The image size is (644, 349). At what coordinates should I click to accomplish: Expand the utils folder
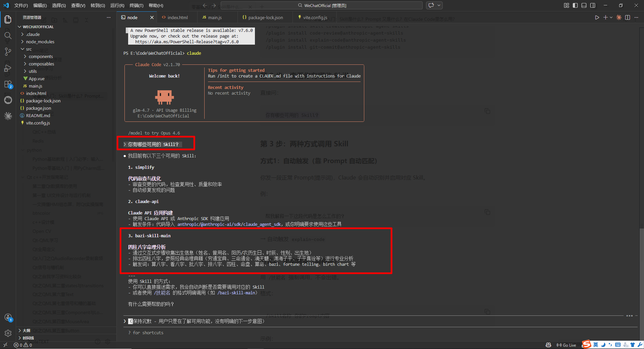33,71
